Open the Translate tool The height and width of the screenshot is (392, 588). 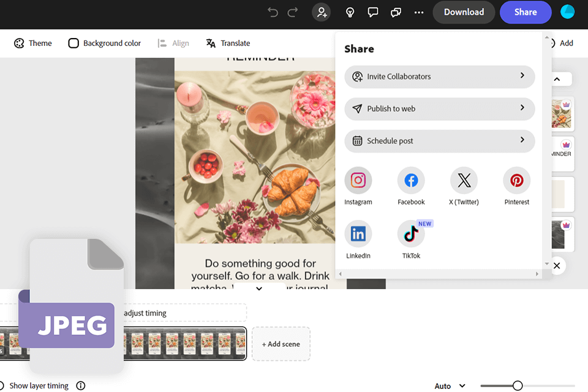click(x=228, y=43)
